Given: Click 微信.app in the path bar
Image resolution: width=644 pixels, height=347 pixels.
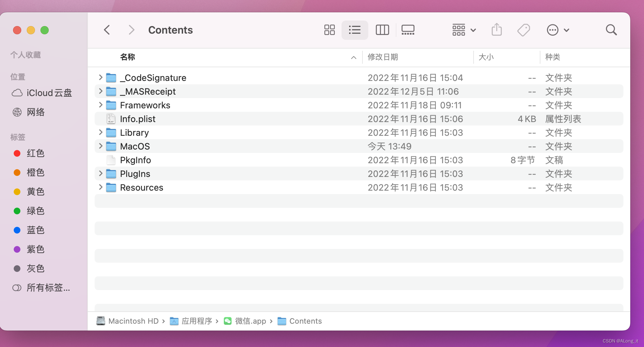Looking at the screenshot, I should click(x=250, y=321).
